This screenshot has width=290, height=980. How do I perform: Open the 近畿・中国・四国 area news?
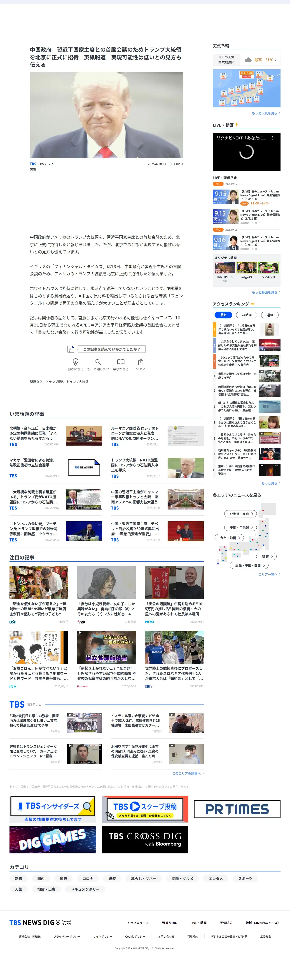pyautogui.click(x=249, y=565)
